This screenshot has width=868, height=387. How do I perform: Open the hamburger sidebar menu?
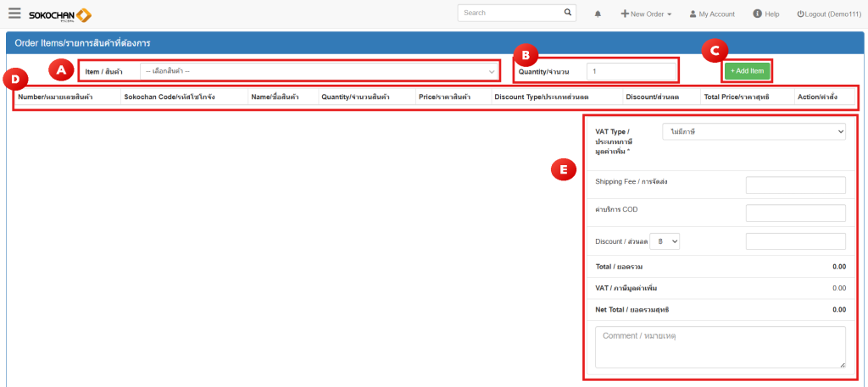[14, 14]
